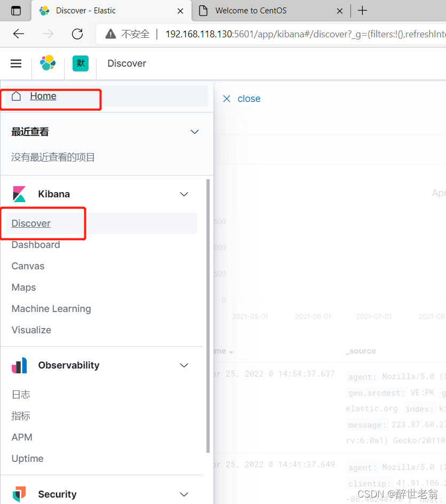This screenshot has height=504, width=446.
Task: Open Uptime under Observability
Action: (27, 459)
